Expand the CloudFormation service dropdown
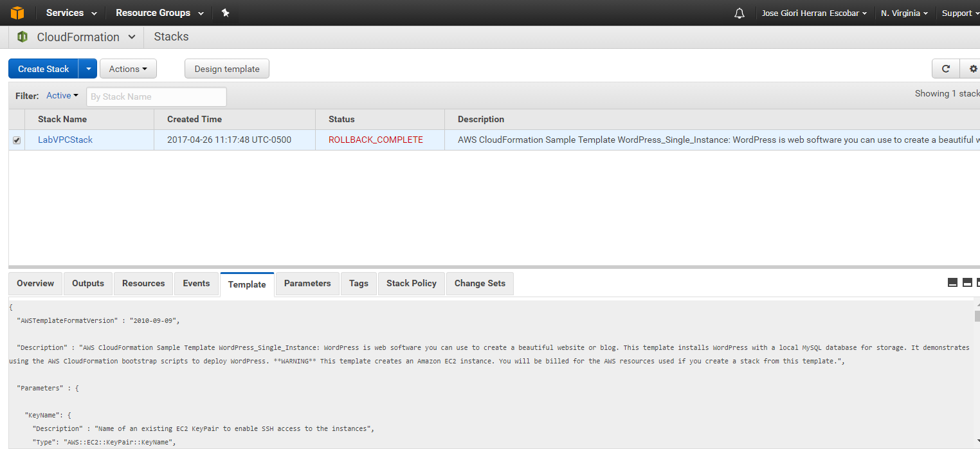 tap(132, 37)
